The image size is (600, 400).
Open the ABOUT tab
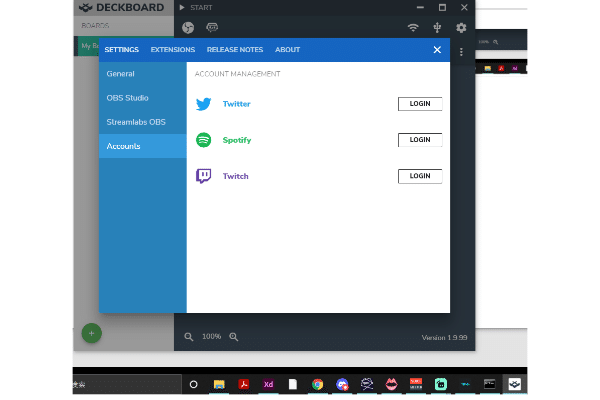coord(287,50)
